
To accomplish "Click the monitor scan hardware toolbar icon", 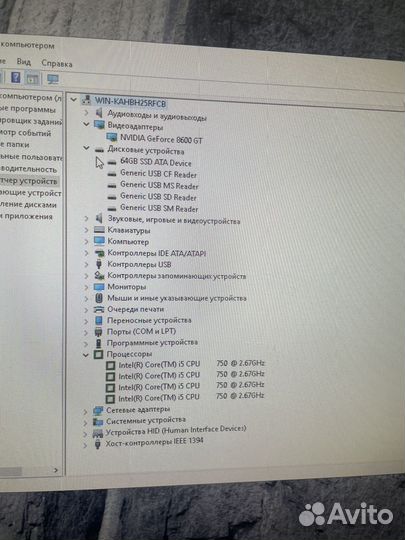I will [53, 80].
